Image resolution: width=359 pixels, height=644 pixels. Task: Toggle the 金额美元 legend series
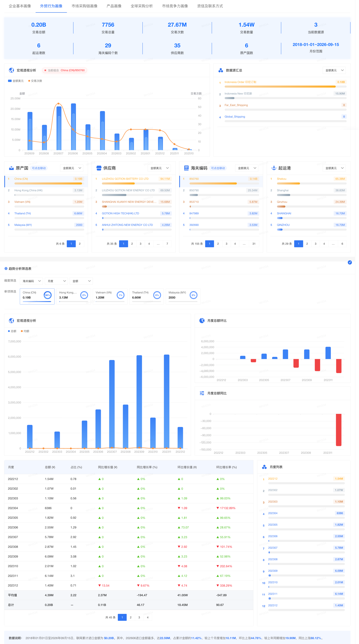[16, 81]
